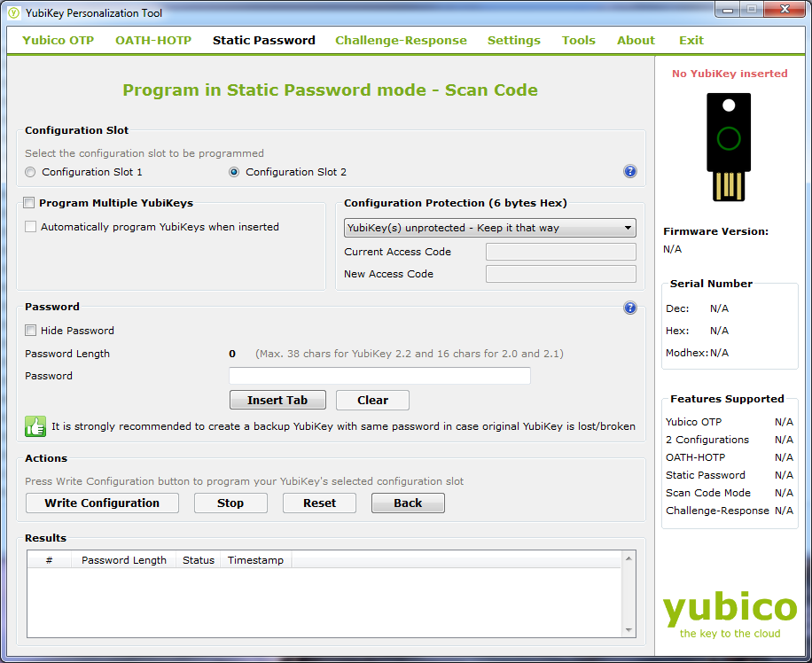Viewport: 812px width, 663px height.
Task: Click the YubiKey device image
Action: [729, 147]
